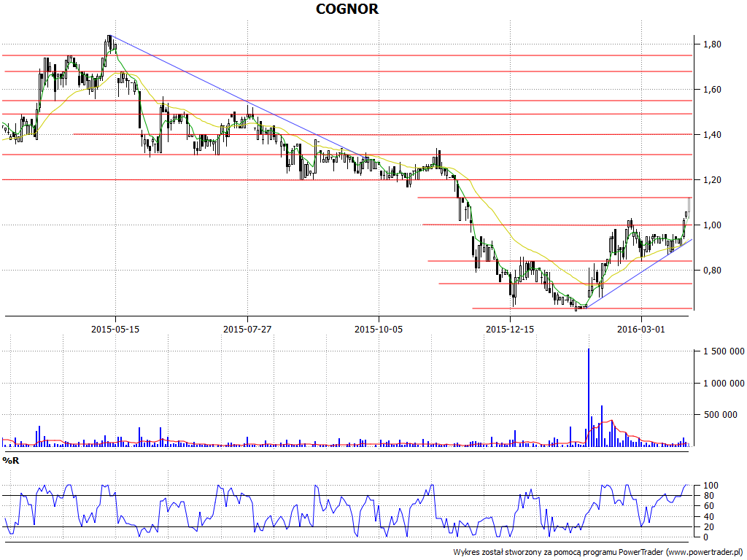Select the 2015-12-15 date label

pos(510,329)
